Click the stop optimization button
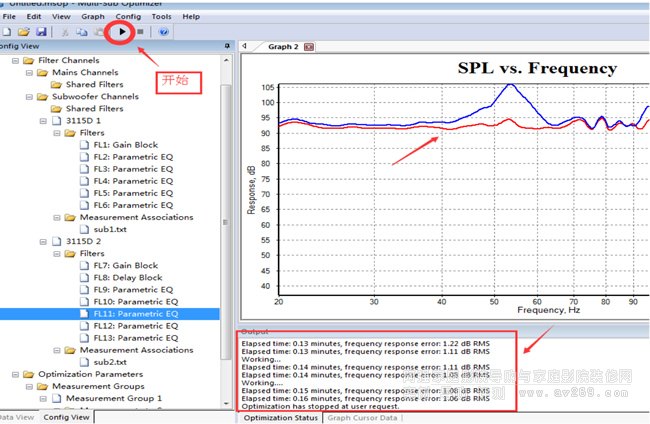Viewport: 650px width, 424px height. click(141, 32)
